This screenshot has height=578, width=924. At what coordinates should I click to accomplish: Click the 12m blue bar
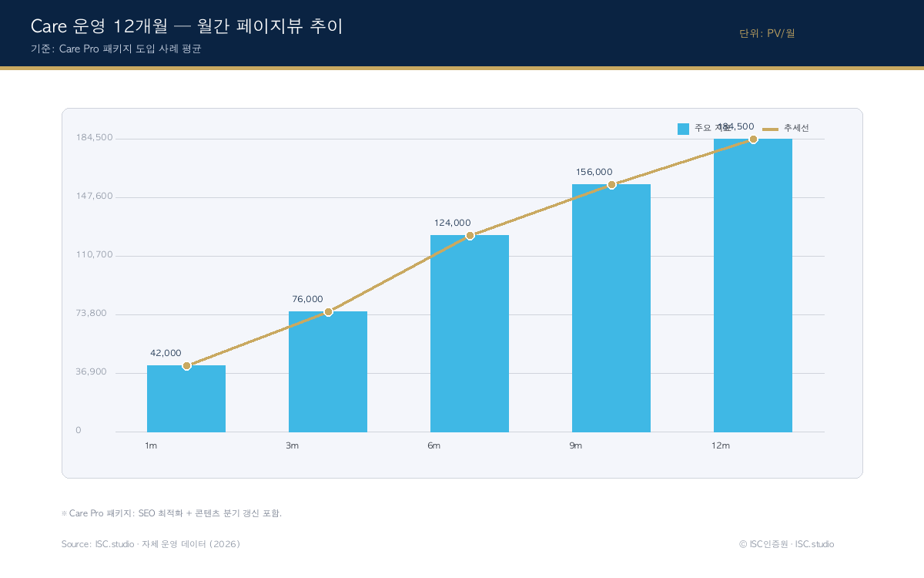click(x=753, y=285)
